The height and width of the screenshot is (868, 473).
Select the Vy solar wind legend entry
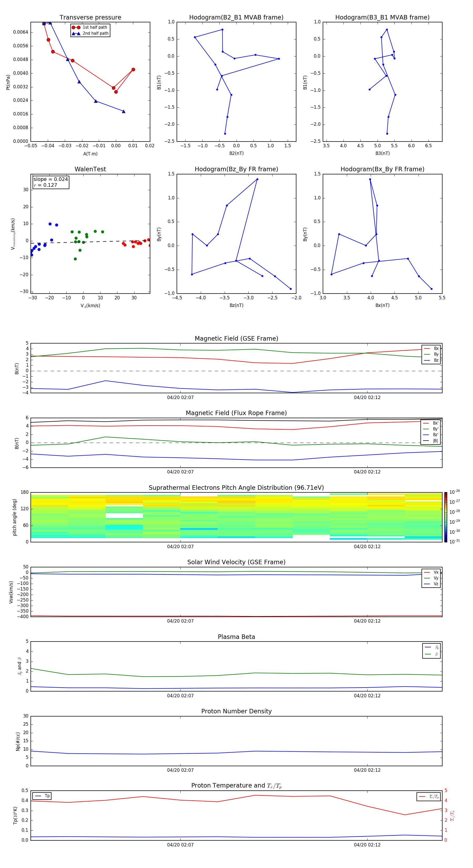click(x=431, y=578)
